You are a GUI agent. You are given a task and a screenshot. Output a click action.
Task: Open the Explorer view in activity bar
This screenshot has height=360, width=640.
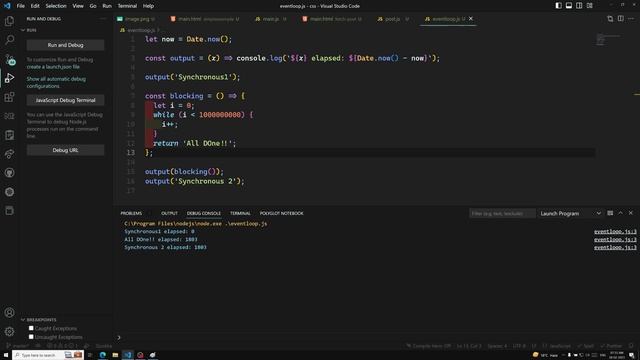coord(9,21)
